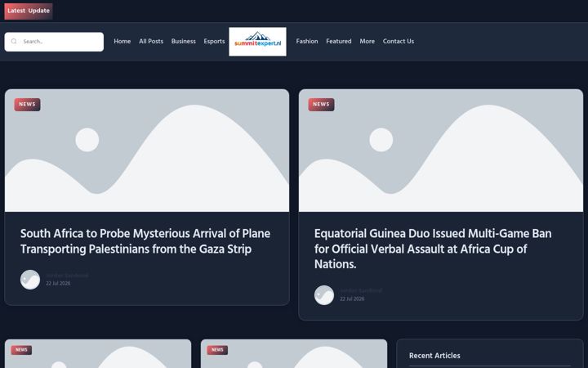Image resolution: width=588 pixels, height=368 pixels.
Task: Click NEWS badge on bottom-middle card
Action: 217,350
